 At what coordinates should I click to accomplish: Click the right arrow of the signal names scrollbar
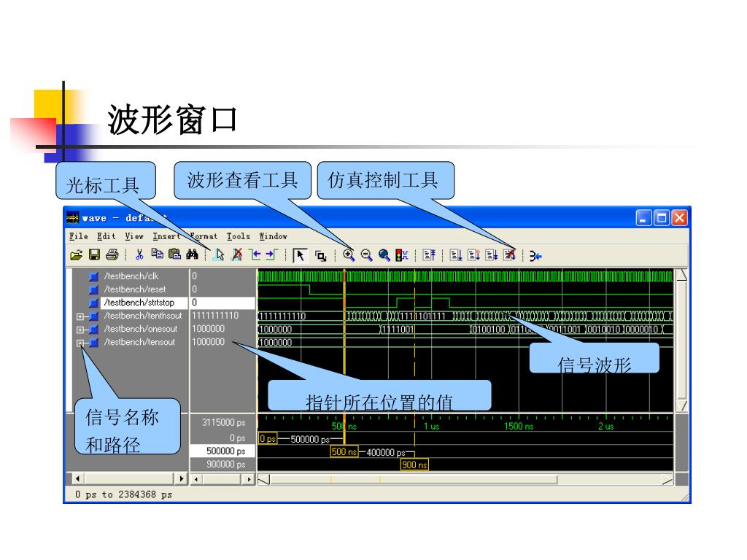[181, 478]
